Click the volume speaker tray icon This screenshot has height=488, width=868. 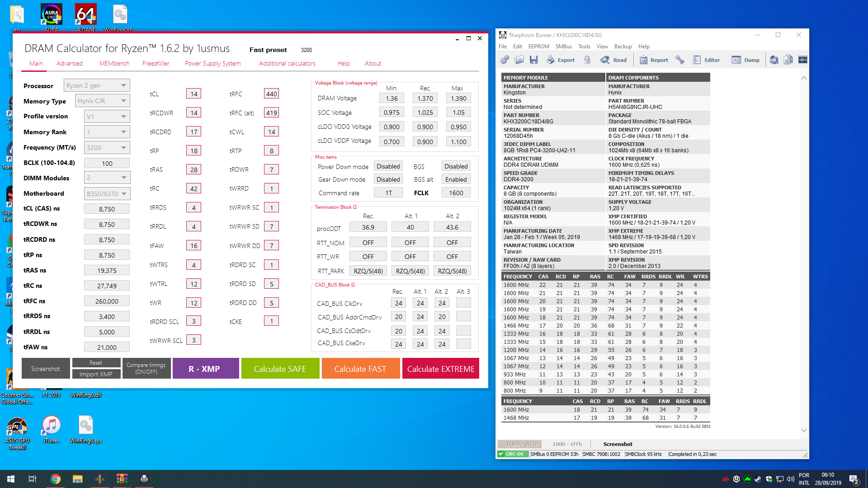click(790, 479)
